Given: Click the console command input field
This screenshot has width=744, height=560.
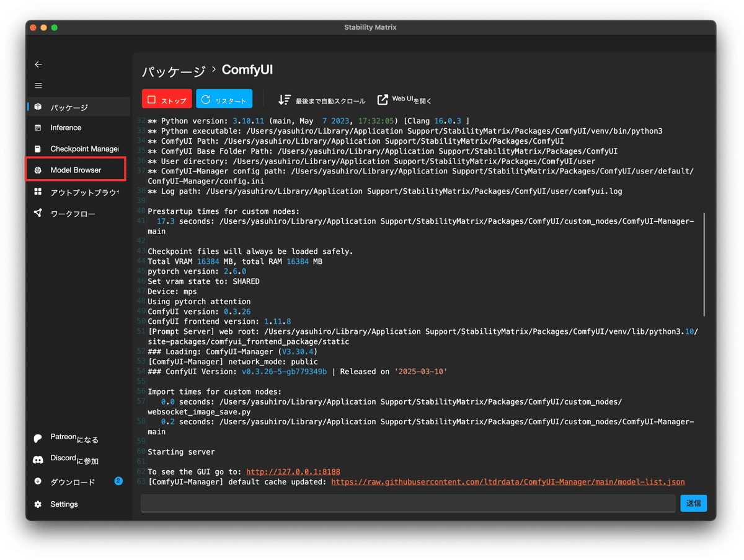Looking at the screenshot, I should pyautogui.click(x=408, y=503).
